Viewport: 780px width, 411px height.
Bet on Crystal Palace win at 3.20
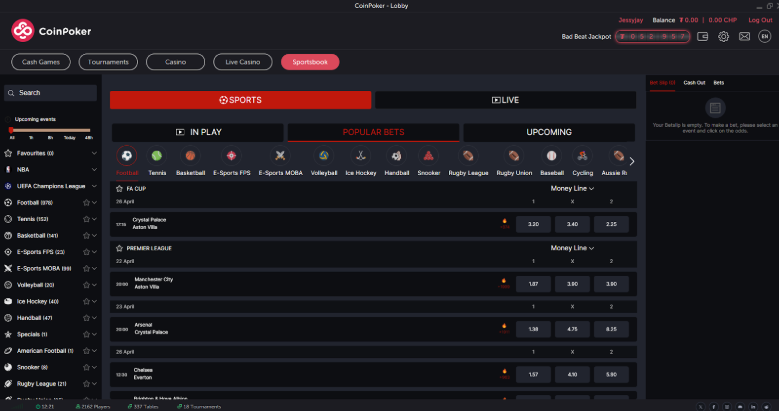click(533, 224)
